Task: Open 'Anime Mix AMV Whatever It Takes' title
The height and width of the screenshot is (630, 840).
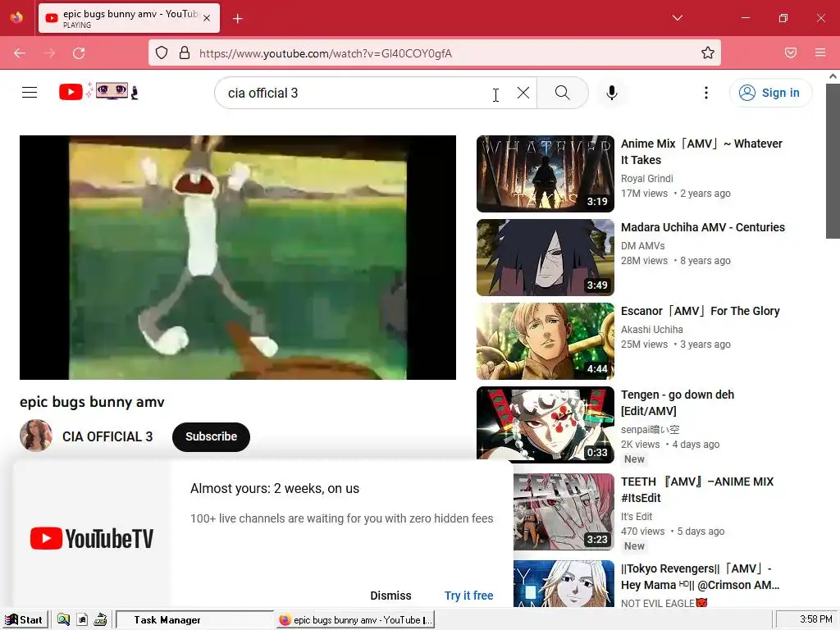Action: [x=701, y=152]
